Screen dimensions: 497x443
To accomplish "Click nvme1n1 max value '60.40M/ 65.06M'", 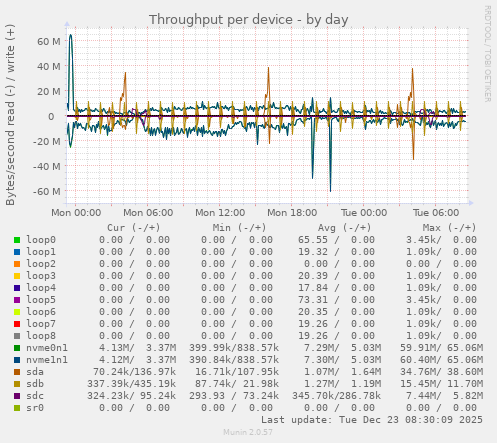I will click(x=441, y=360).
